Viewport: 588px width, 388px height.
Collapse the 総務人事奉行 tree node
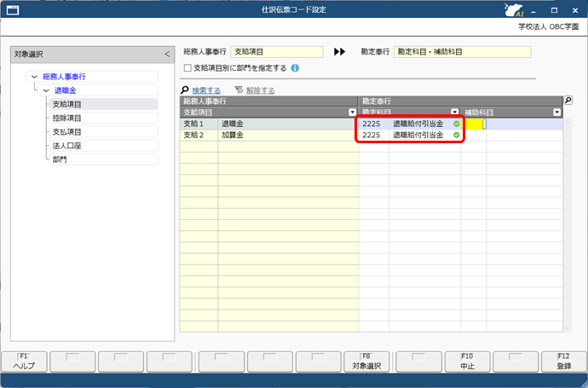(34, 77)
